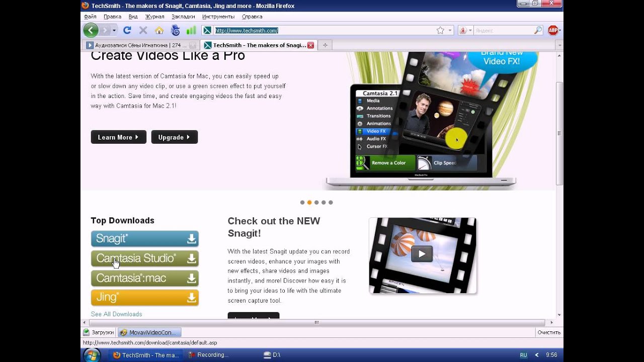Click the system clock showing 9:56
This screenshot has height=362, width=644.
(x=551, y=355)
